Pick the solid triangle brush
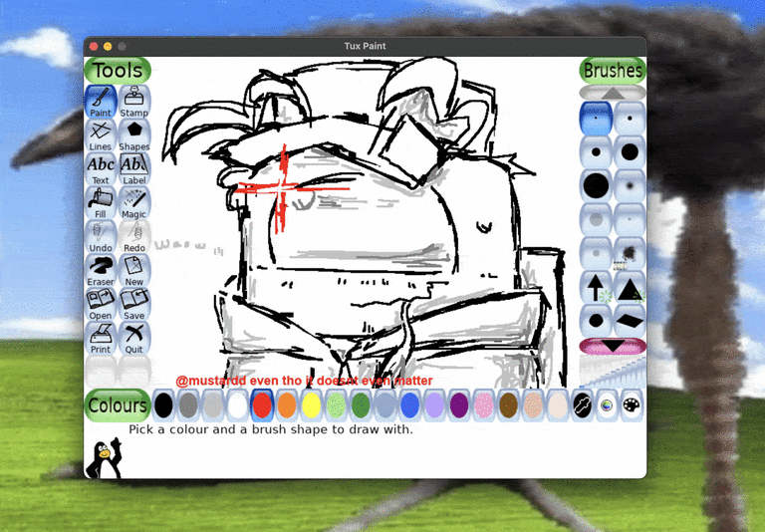 (630, 287)
